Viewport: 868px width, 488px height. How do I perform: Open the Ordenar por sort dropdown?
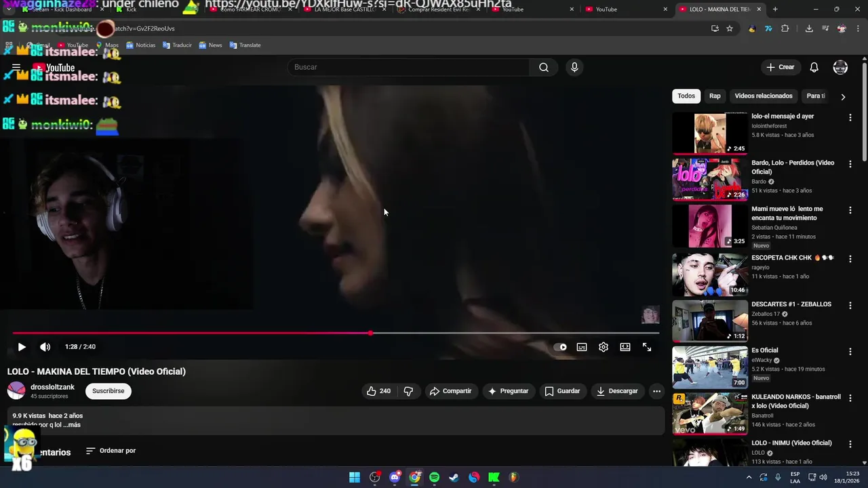coord(111,451)
